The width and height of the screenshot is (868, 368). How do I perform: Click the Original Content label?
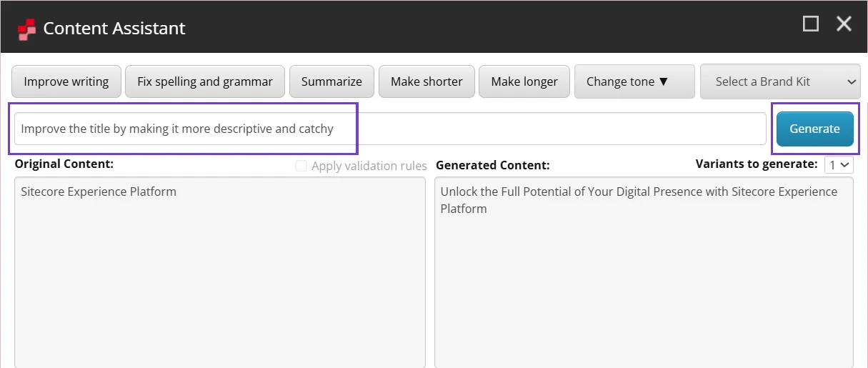click(64, 164)
